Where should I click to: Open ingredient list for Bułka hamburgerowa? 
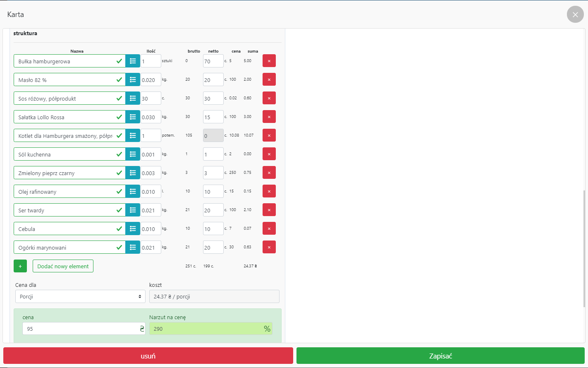tap(133, 61)
